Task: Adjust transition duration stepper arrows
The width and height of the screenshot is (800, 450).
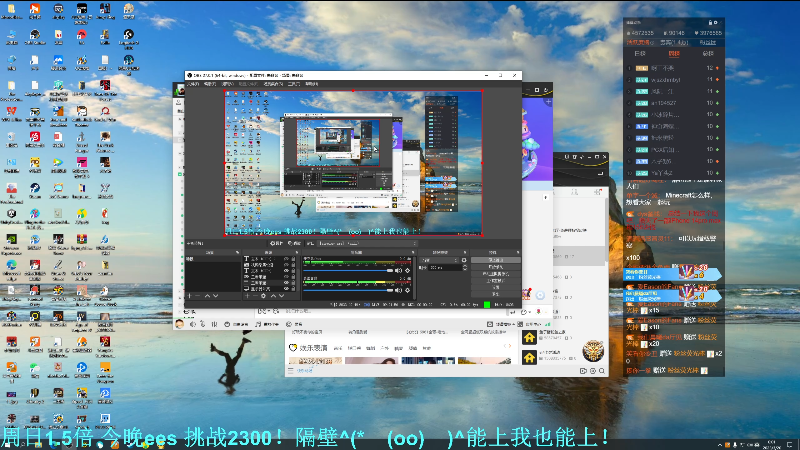Action: tap(465, 267)
